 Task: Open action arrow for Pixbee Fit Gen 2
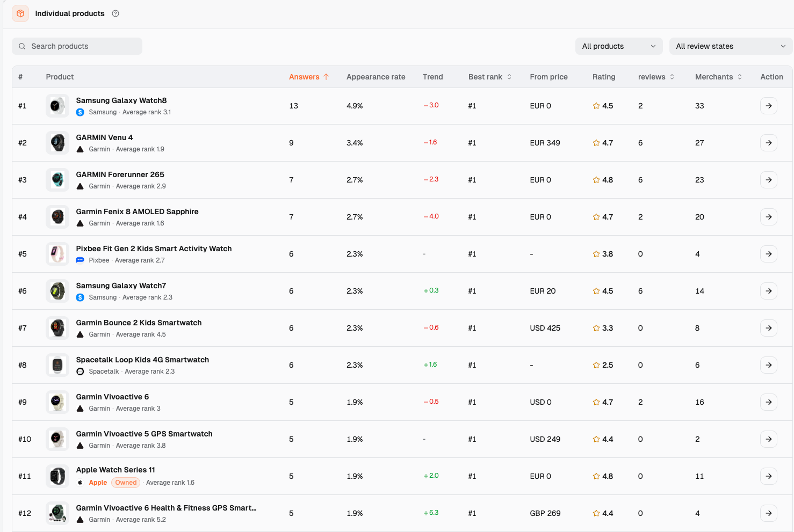(769, 254)
